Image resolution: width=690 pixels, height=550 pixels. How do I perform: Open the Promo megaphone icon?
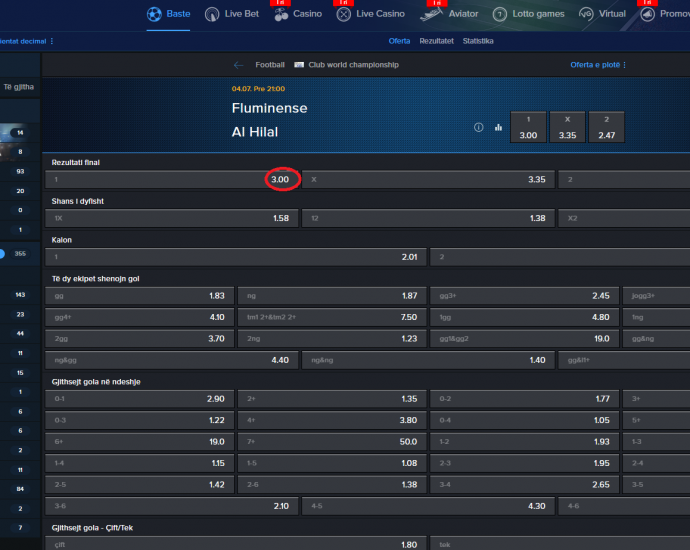click(x=647, y=15)
